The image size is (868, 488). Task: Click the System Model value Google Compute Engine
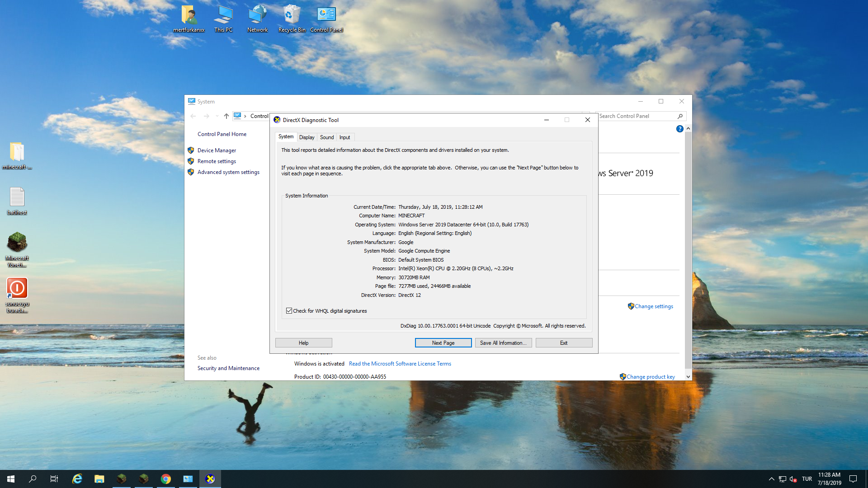coord(424,251)
